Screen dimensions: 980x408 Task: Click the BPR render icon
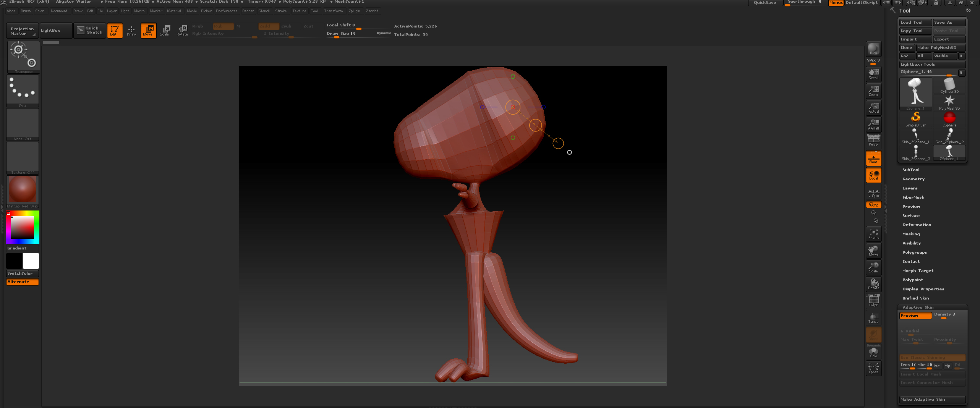[873, 49]
